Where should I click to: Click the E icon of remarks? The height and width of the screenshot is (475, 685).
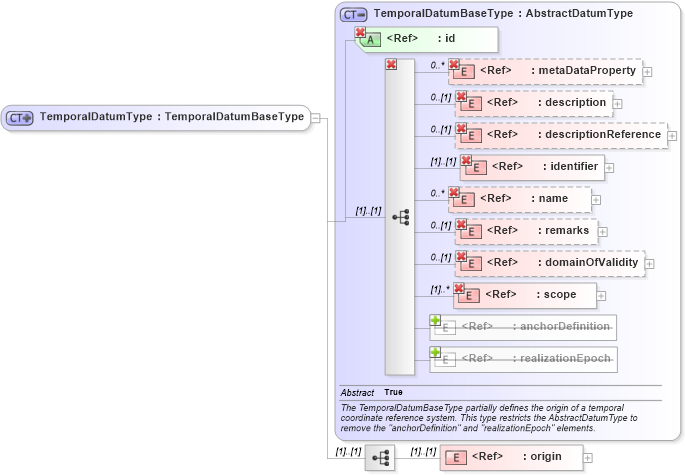[471, 232]
